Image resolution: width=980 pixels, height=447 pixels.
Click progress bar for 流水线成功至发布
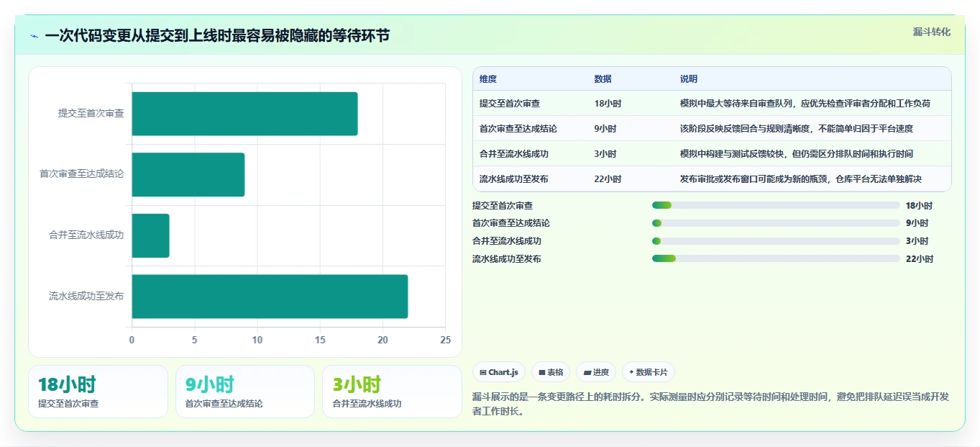776,259
